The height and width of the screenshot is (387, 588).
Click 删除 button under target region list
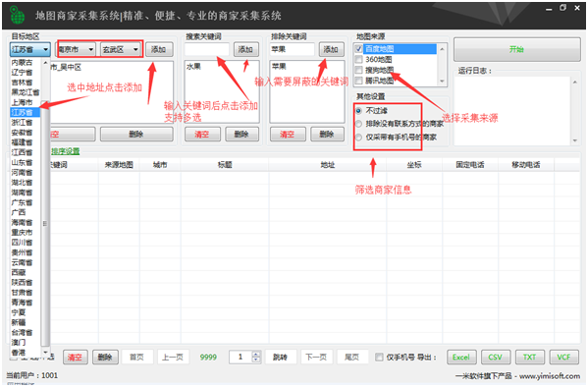point(136,134)
